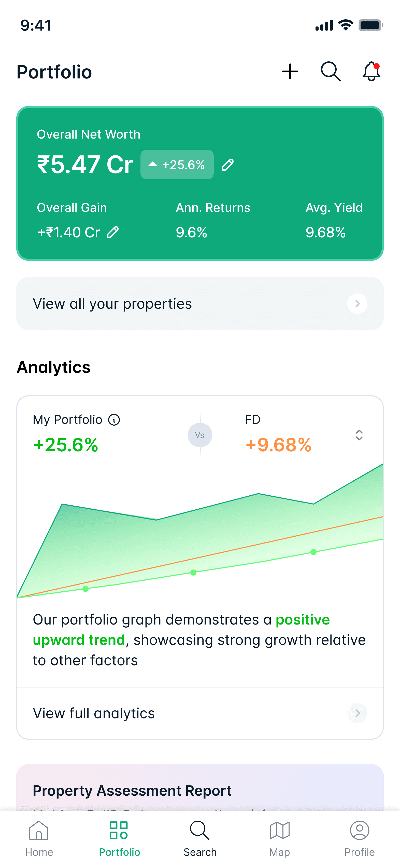Screen dimensions: 400x868
Task: Tap the plus icon to add property
Action: click(x=290, y=71)
